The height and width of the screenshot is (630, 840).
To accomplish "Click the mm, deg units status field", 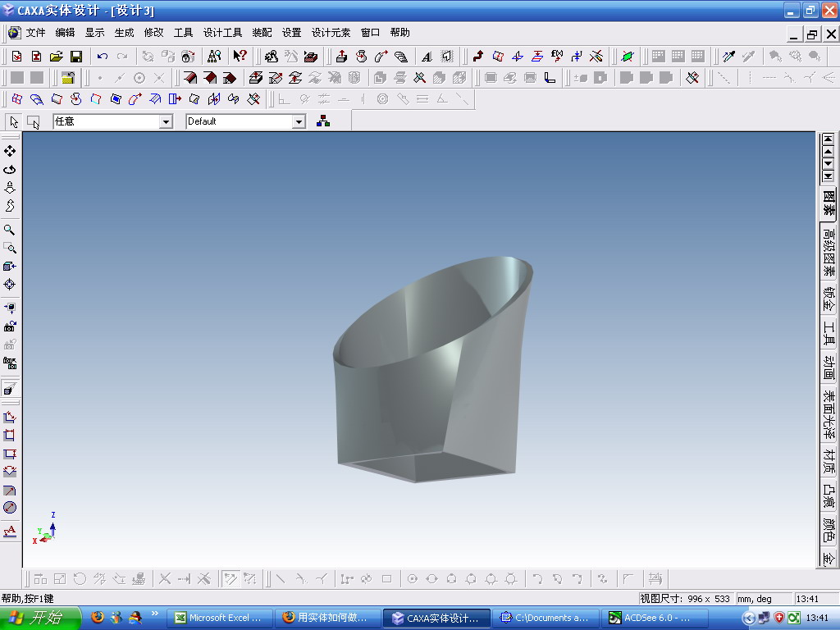I will point(764,598).
